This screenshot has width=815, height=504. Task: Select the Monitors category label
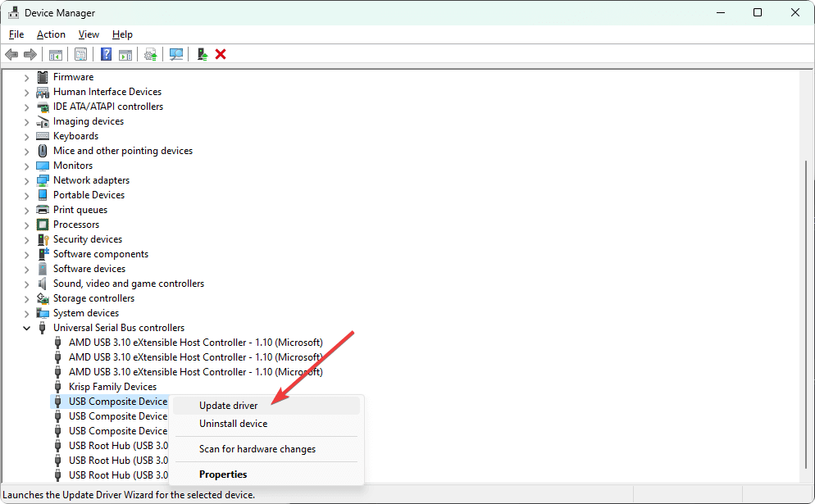pos(73,166)
